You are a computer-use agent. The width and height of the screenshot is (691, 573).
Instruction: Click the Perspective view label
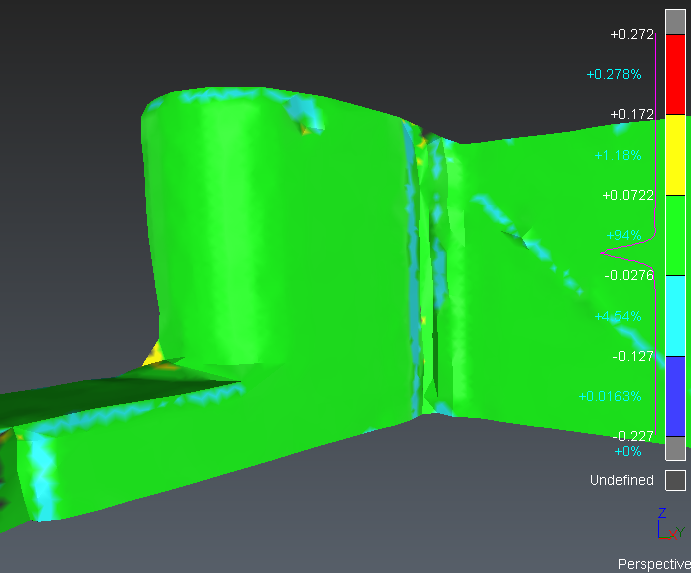coord(653,564)
